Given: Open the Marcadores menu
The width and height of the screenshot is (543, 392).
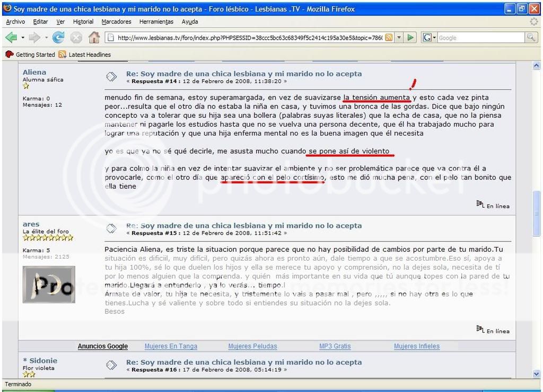Looking at the screenshot, I should point(116,22).
